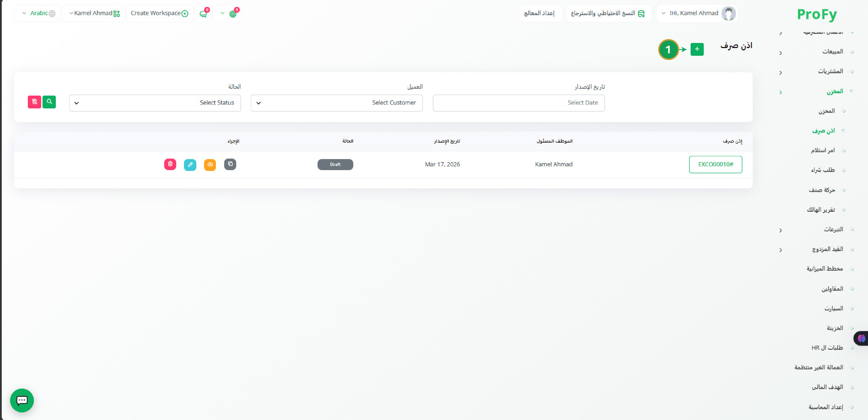Viewport: 868px width, 420px height.
Task: Open the globe notifications icon in header
Action: point(233,13)
